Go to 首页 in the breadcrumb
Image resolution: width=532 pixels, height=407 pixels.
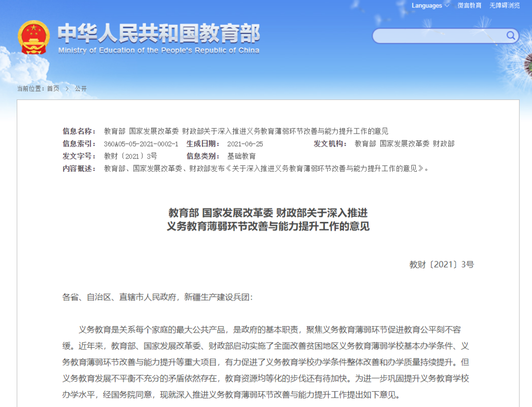coord(53,89)
